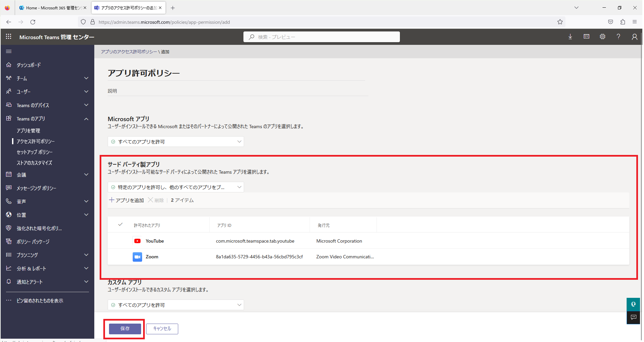Open the help question mark icon
This screenshot has height=342, width=644.
[x=619, y=37]
